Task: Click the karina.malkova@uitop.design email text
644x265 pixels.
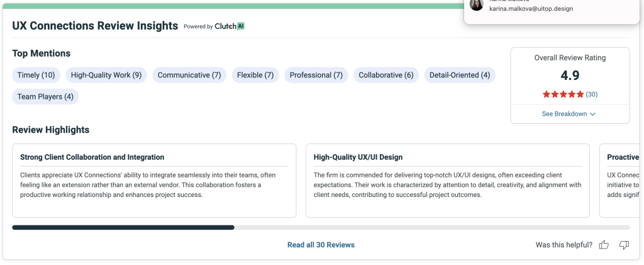Action: tap(531, 9)
